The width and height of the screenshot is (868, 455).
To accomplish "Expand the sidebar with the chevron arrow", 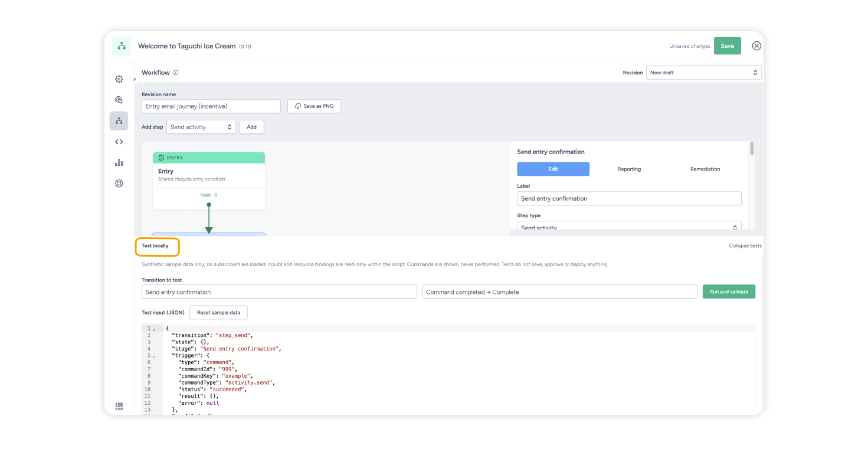I will [135, 79].
